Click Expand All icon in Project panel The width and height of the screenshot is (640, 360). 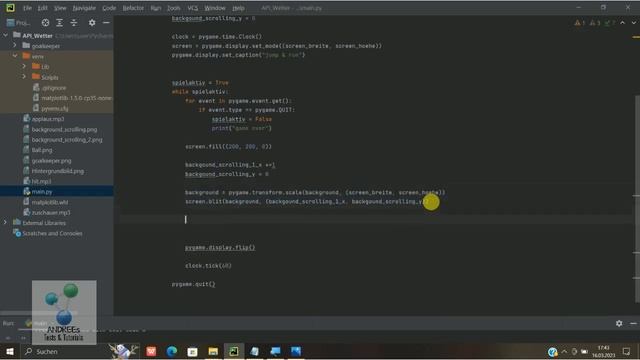[x=60, y=23]
